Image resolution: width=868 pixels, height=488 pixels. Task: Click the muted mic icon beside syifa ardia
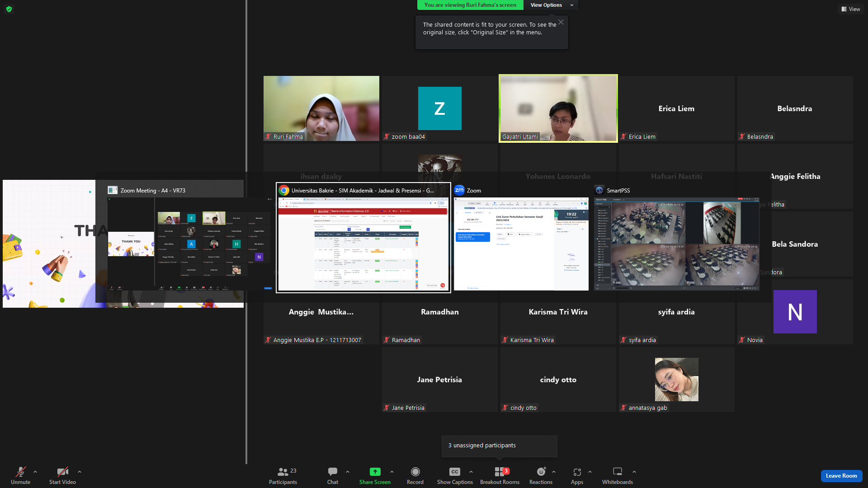(x=624, y=340)
